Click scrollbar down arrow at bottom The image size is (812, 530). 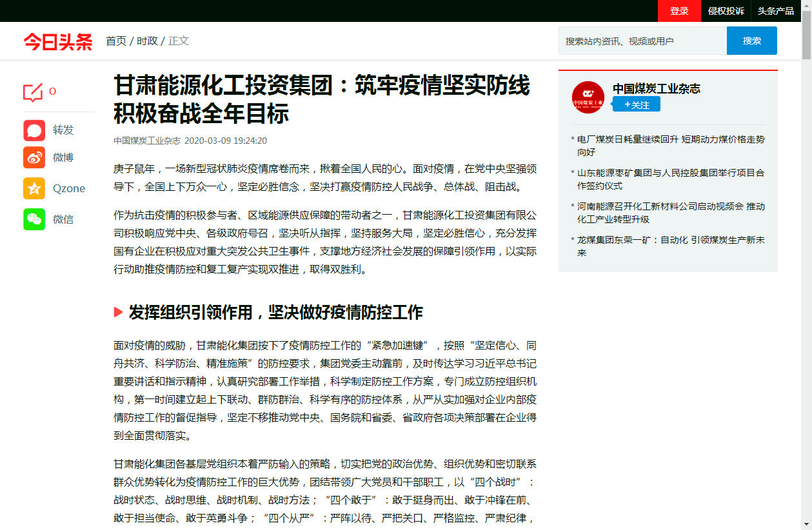pos(806,524)
